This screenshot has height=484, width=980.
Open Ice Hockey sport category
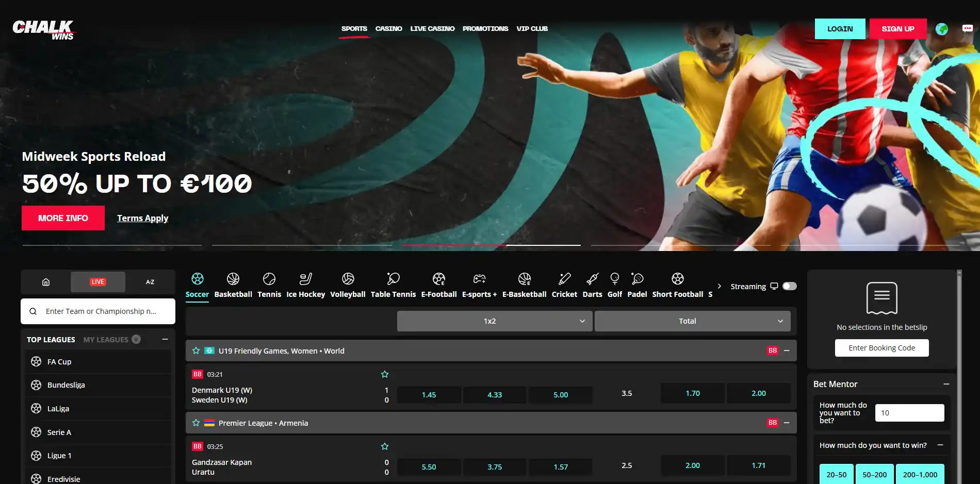click(x=306, y=286)
